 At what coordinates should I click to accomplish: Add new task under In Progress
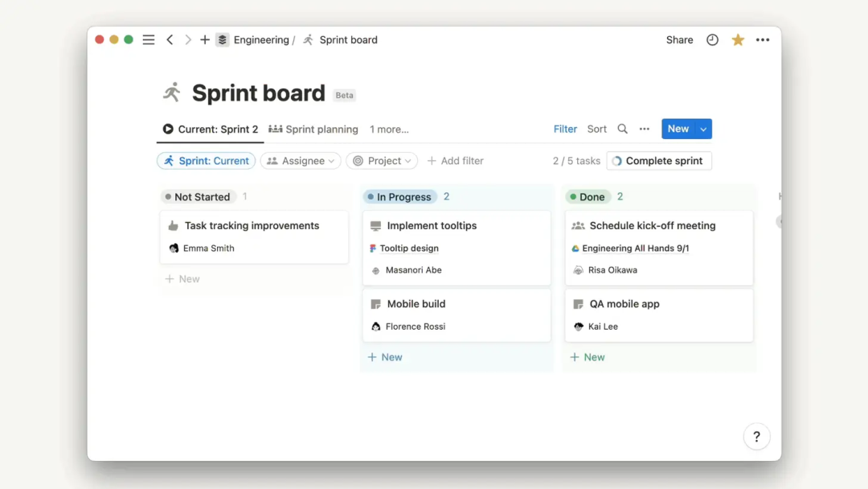(385, 357)
